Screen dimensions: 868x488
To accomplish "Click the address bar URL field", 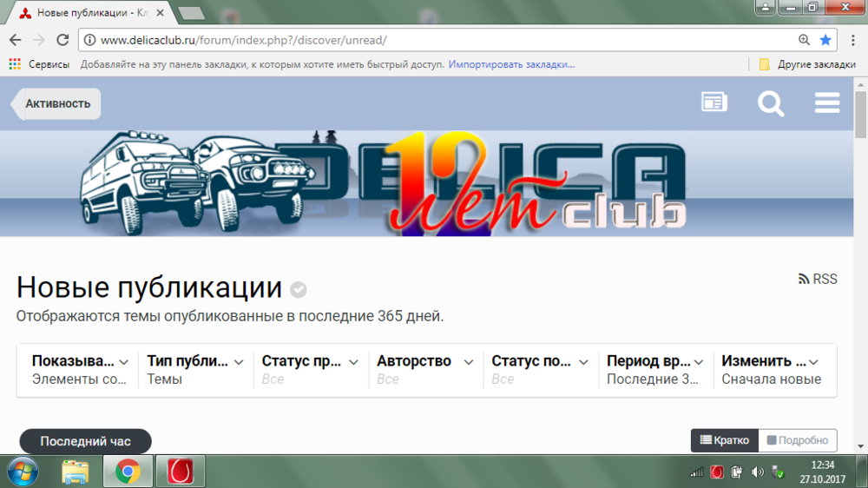I will 434,40.
